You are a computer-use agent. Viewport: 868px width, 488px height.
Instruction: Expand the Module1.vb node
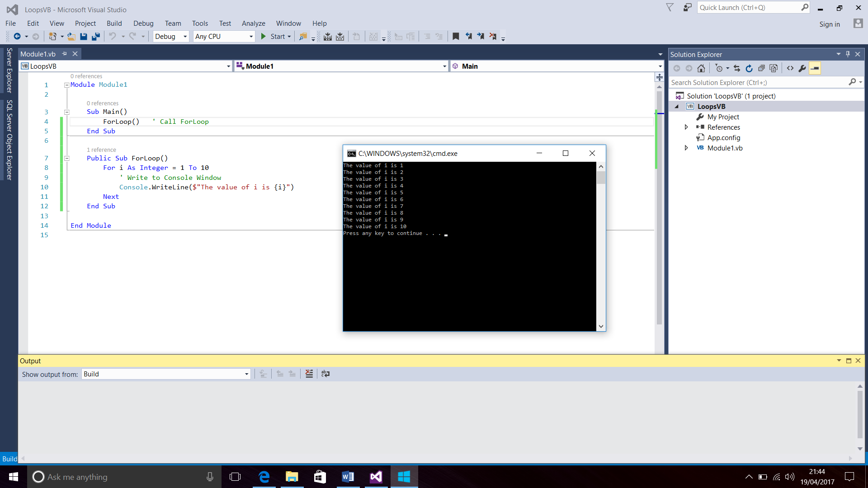tap(686, 148)
